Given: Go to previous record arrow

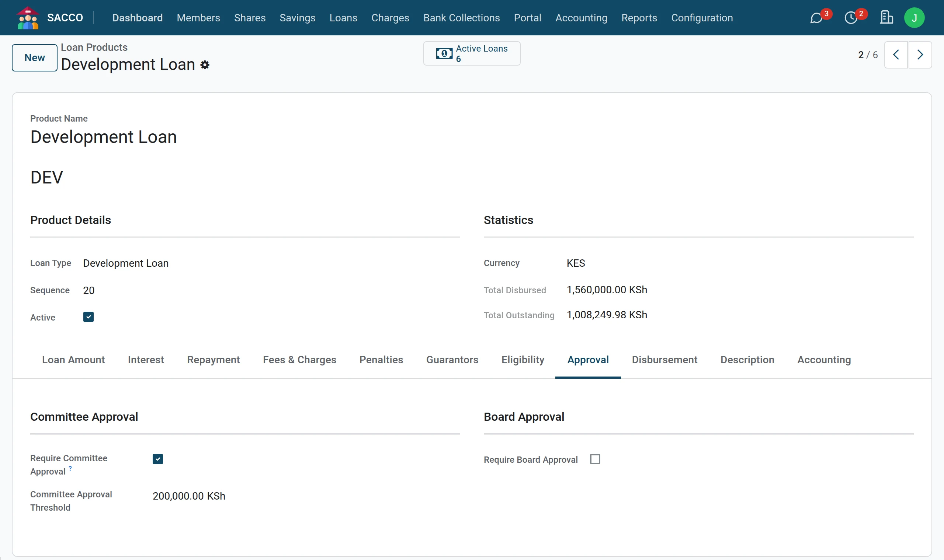Looking at the screenshot, I should [x=896, y=55].
